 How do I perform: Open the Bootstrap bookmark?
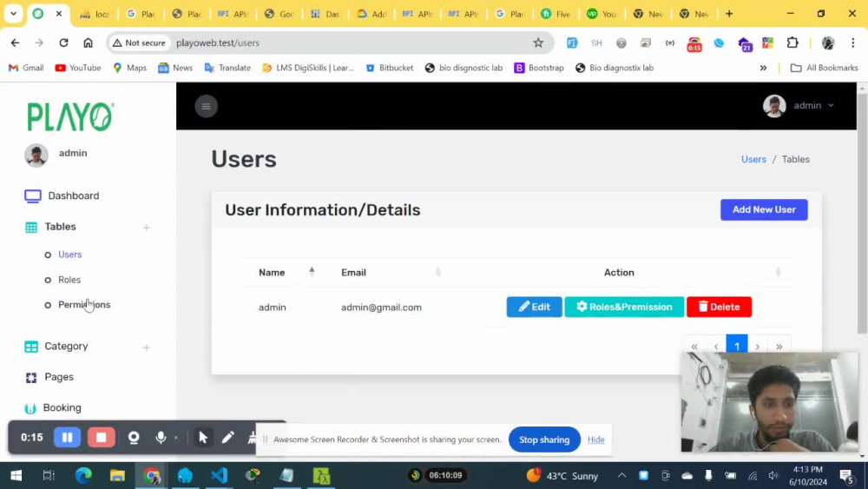[x=539, y=68]
